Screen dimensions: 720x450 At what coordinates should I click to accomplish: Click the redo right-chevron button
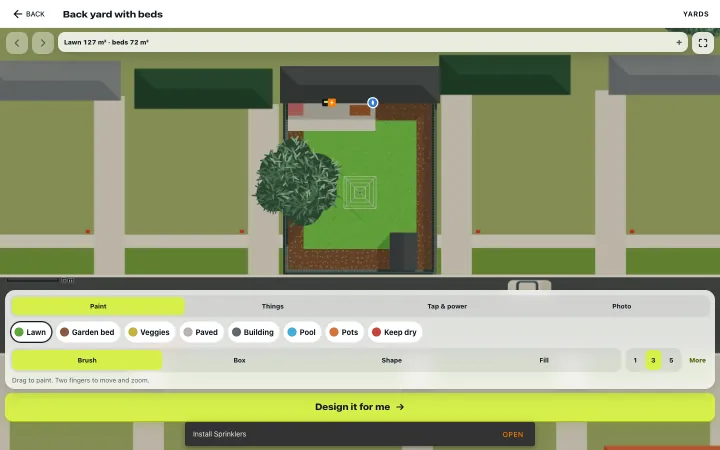coord(43,43)
